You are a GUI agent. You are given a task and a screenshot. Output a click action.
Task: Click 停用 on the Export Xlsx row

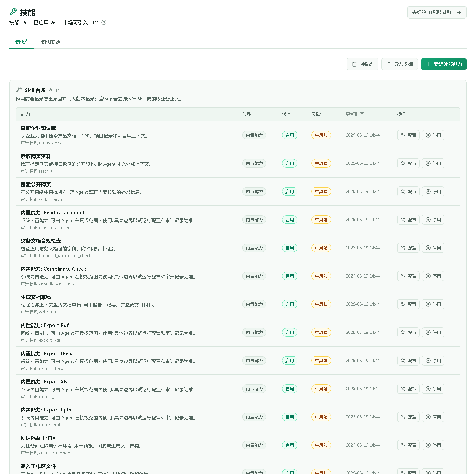pyautogui.click(x=433, y=389)
